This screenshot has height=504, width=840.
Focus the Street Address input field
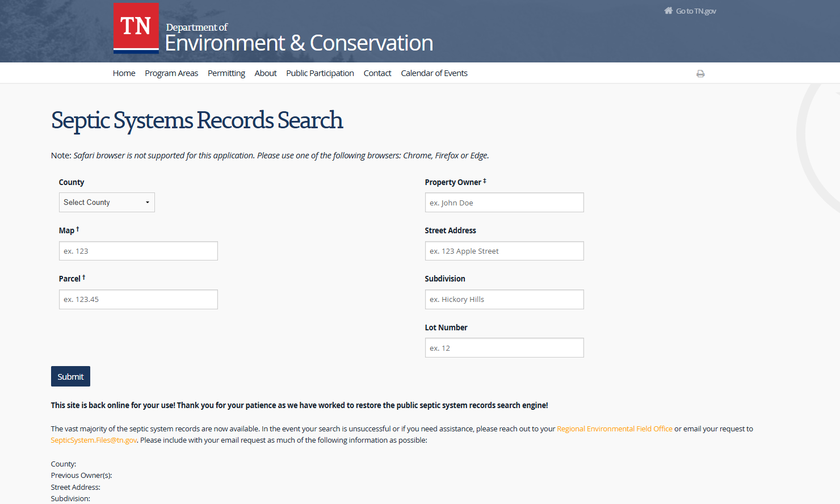tap(504, 251)
